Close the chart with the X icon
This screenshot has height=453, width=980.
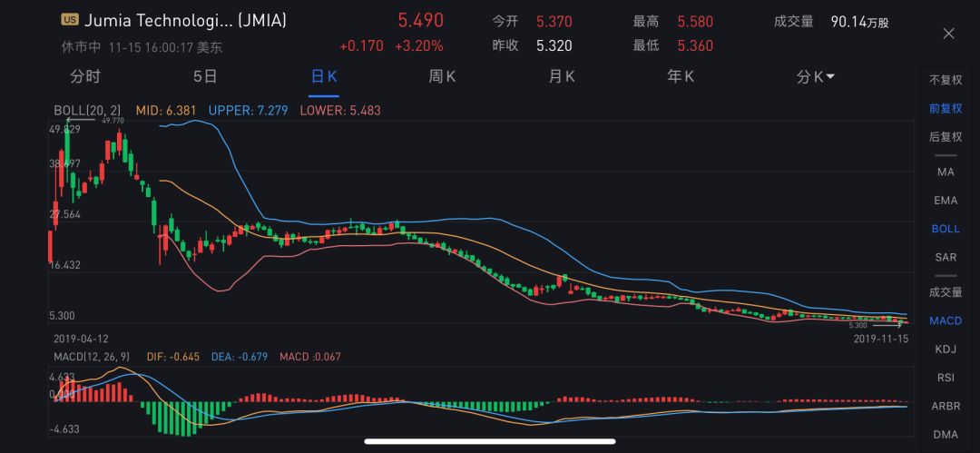pos(948,34)
